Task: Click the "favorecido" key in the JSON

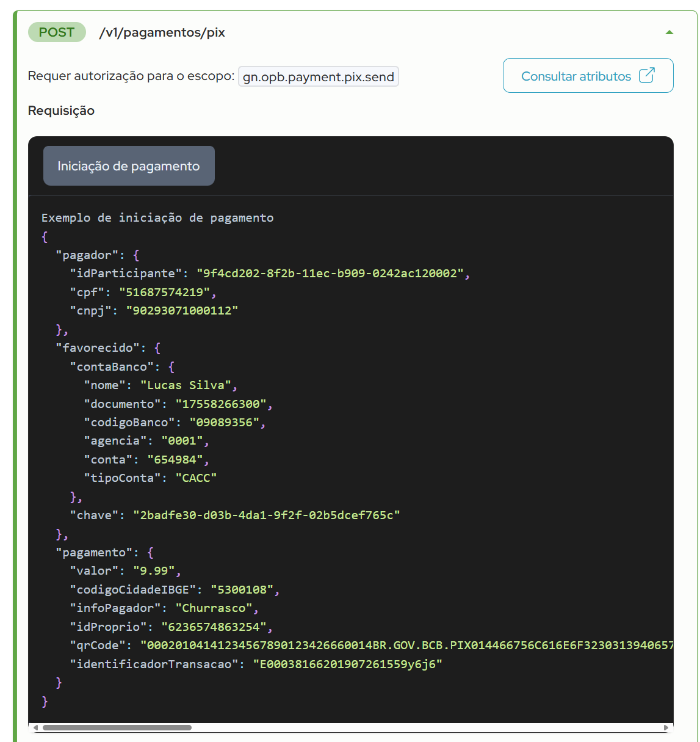Action: click(98, 347)
